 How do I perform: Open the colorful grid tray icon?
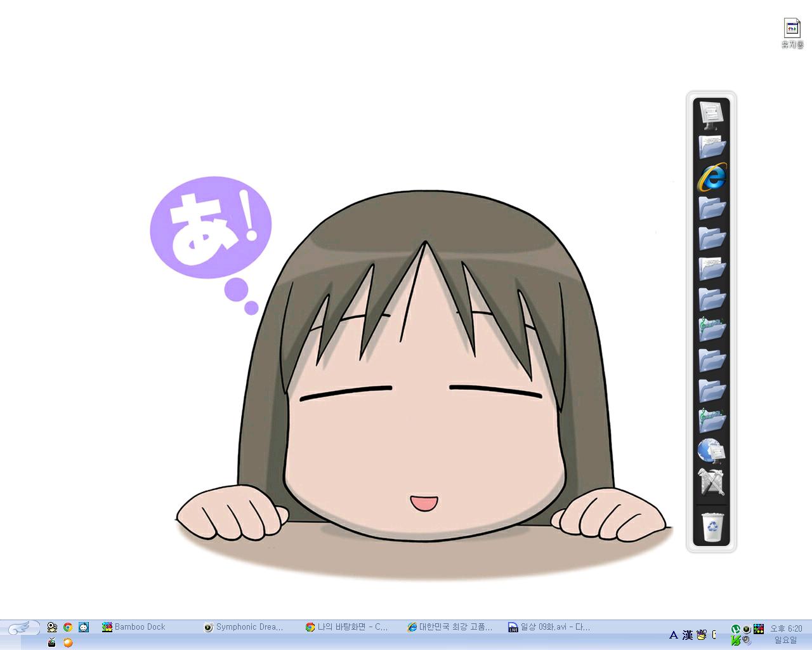click(x=759, y=629)
